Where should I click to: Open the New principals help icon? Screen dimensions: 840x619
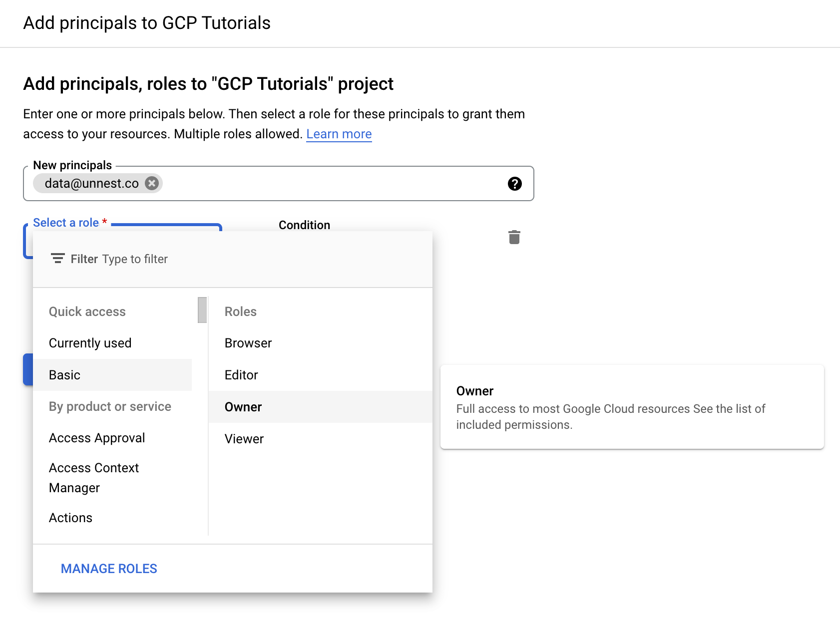click(514, 184)
